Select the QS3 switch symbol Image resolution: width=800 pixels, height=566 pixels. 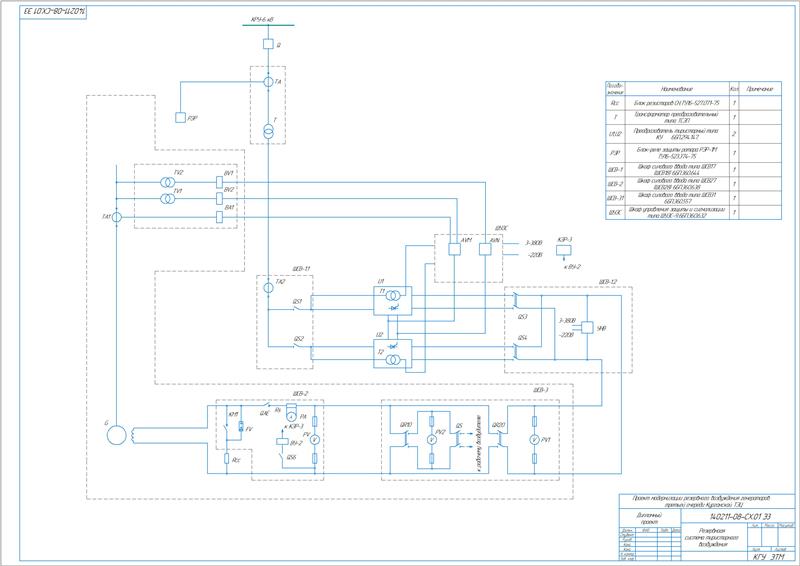coord(517,301)
